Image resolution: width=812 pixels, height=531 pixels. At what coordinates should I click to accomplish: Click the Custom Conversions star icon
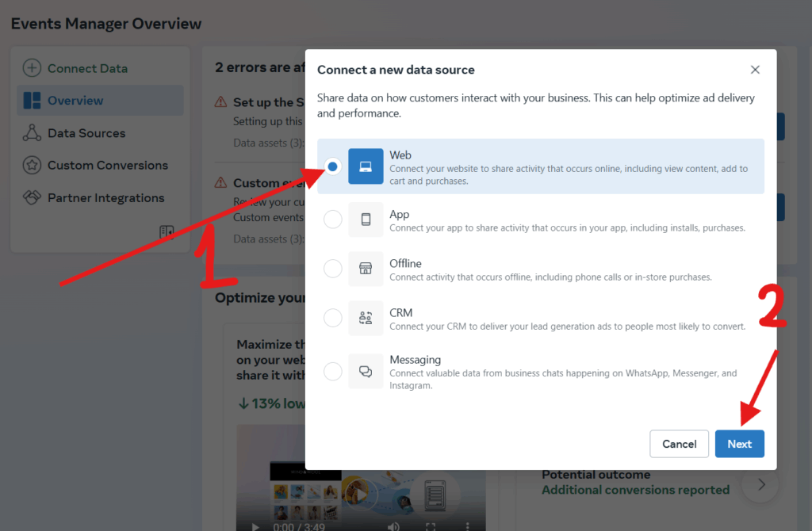coord(32,166)
